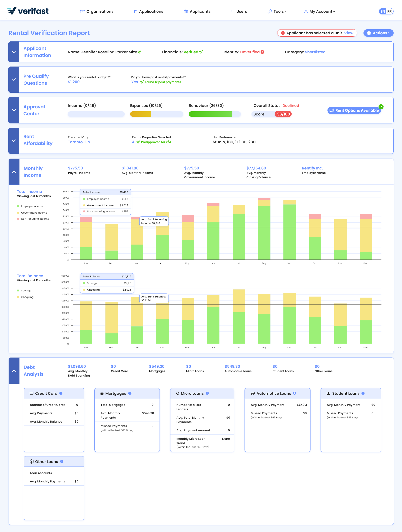Click the info icon on the Credit Card card

[x=61, y=393]
